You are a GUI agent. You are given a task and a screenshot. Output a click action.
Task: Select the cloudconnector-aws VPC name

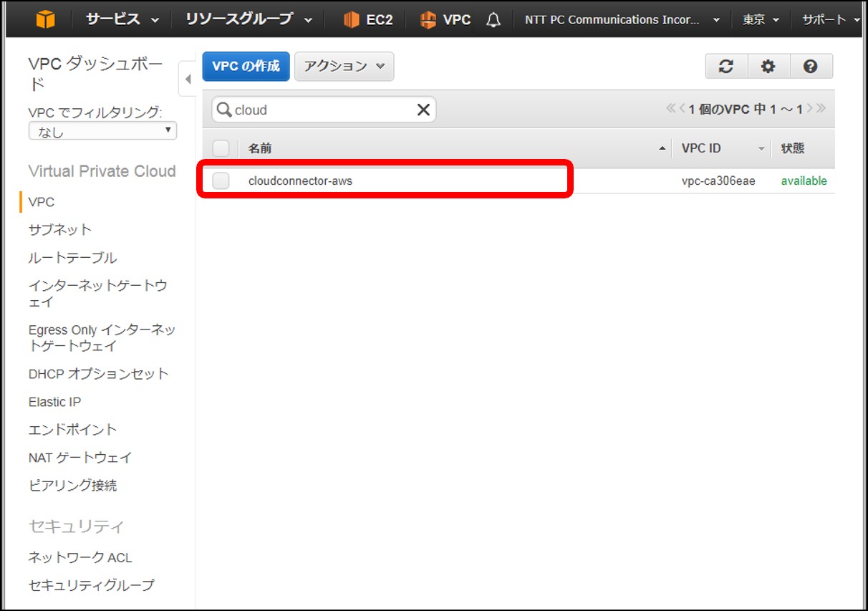(x=300, y=181)
